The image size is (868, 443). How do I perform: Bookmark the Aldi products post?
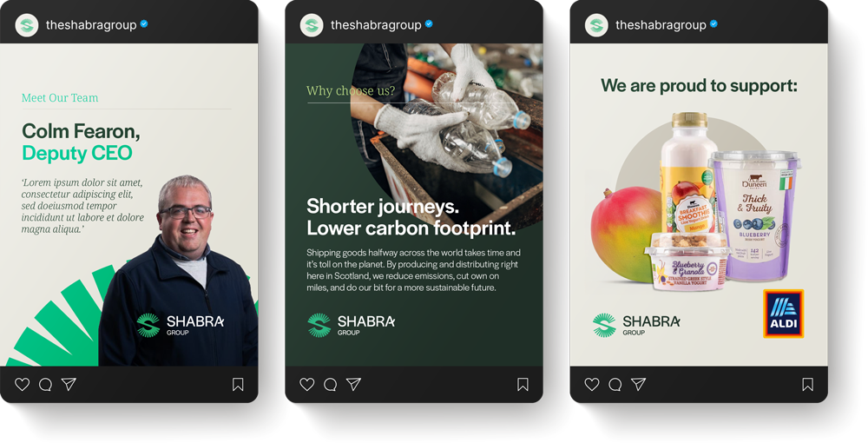point(807,384)
